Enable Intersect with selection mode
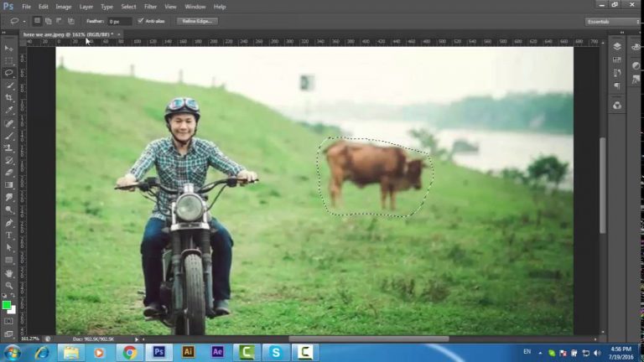The height and width of the screenshot is (362, 644). click(x=71, y=21)
